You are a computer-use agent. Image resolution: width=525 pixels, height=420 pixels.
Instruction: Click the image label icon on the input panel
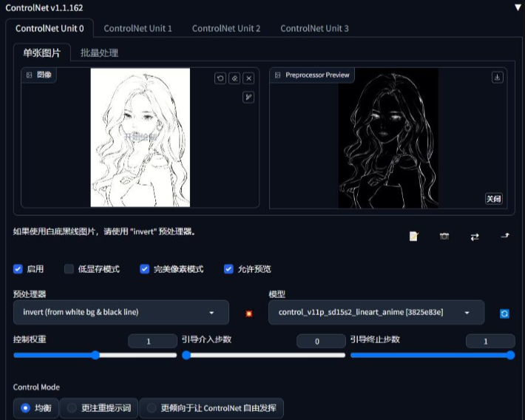click(x=29, y=75)
